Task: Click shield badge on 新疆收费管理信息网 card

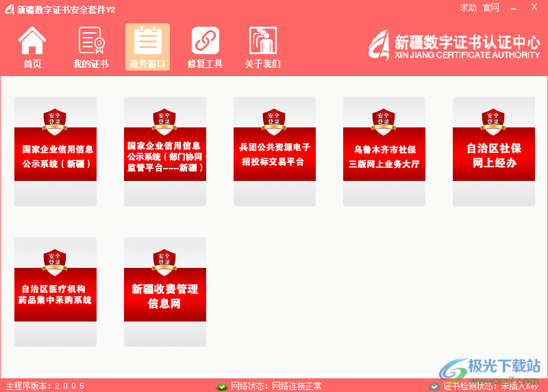Action: (164, 262)
